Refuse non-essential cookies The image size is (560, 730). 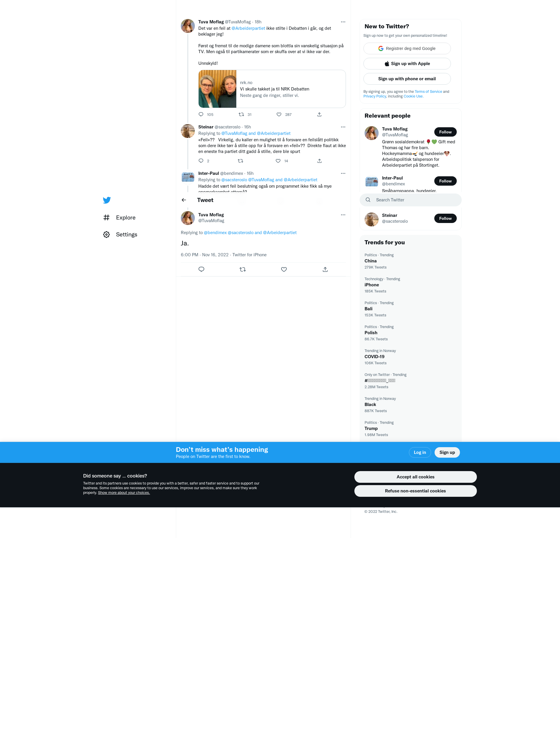pos(415,491)
